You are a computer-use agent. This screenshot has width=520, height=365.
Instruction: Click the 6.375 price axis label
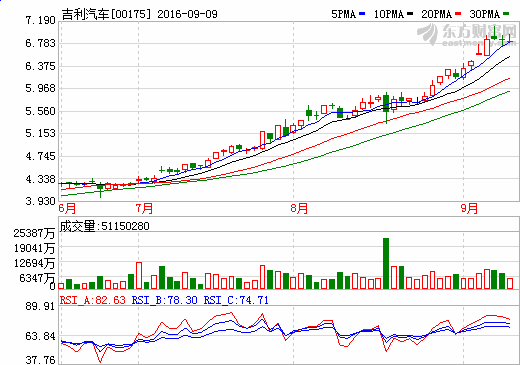(40, 66)
